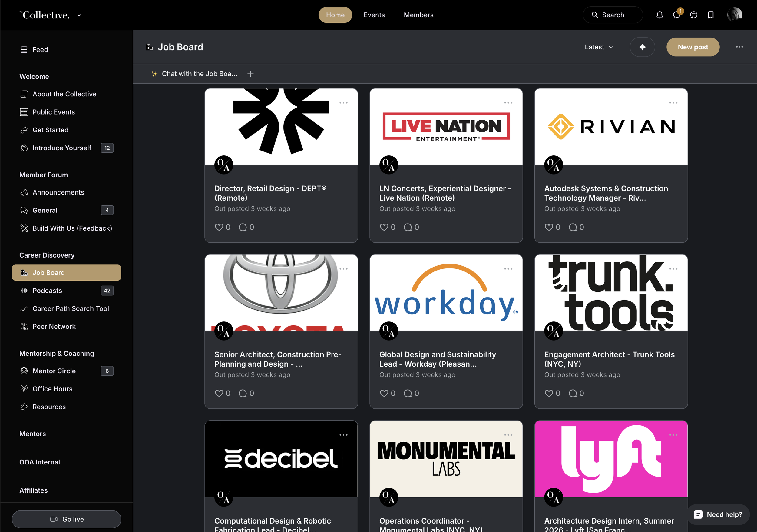Image resolution: width=757 pixels, height=532 pixels.
Task: Open three-dot menu on Live Nation card
Action: click(x=508, y=103)
